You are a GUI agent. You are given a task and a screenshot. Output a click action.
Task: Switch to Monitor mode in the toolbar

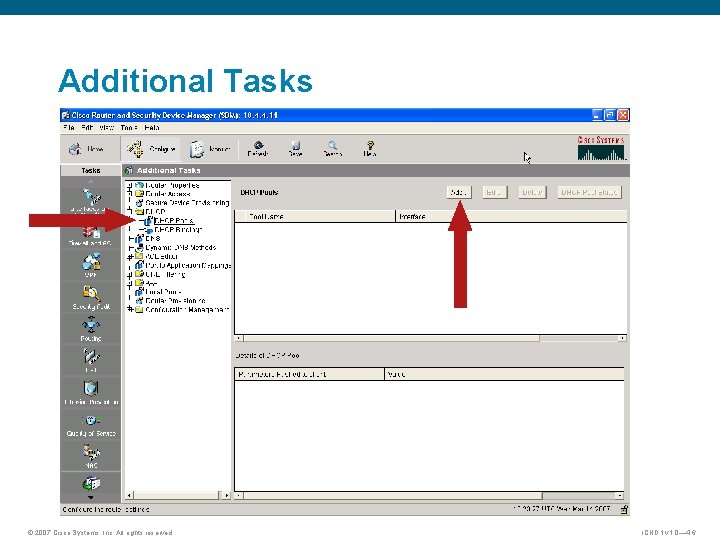(209, 149)
